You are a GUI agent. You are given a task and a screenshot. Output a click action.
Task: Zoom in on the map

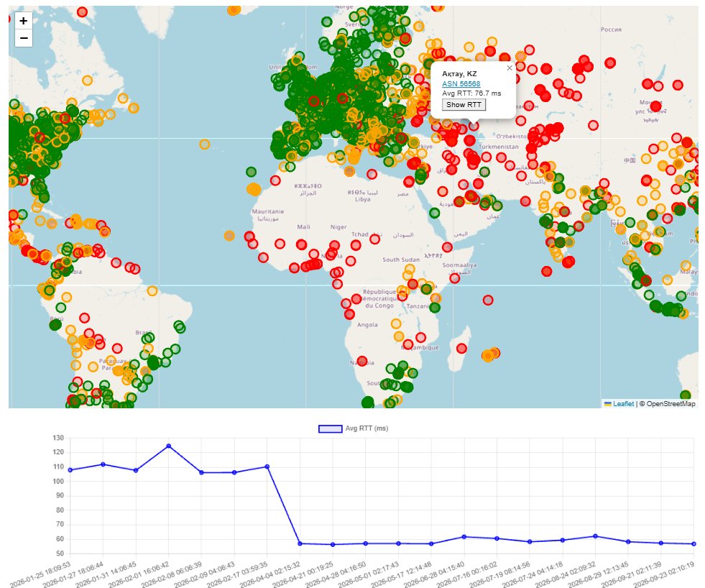pyautogui.click(x=24, y=21)
